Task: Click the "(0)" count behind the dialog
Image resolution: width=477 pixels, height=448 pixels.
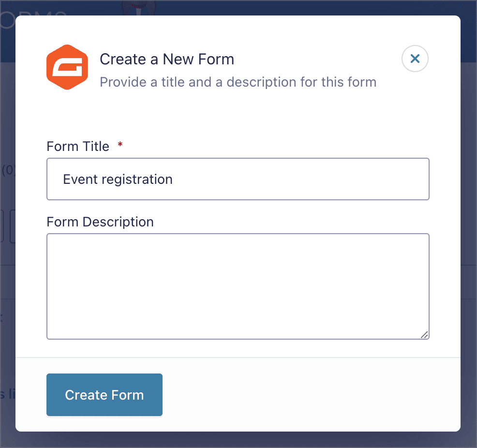Action: tap(8, 170)
